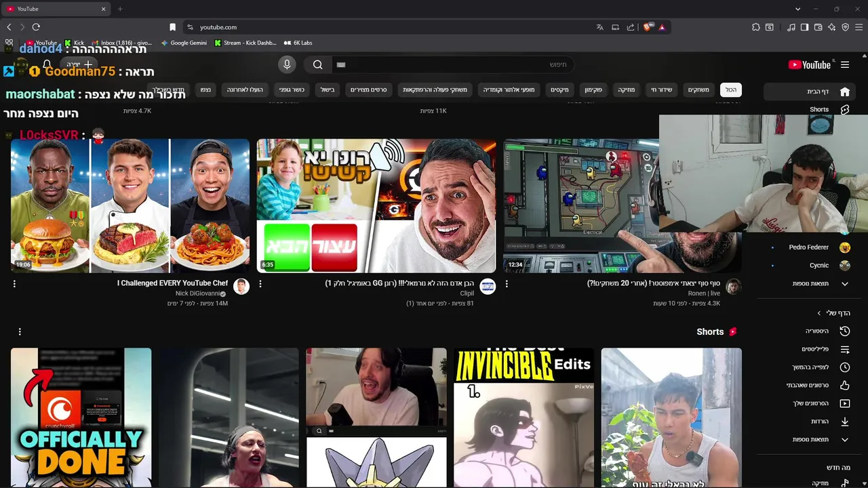Image resolution: width=868 pixels, height=488 pixels.
Task: Click the bookmark icon beside the address bar
Action: [173, 27]
